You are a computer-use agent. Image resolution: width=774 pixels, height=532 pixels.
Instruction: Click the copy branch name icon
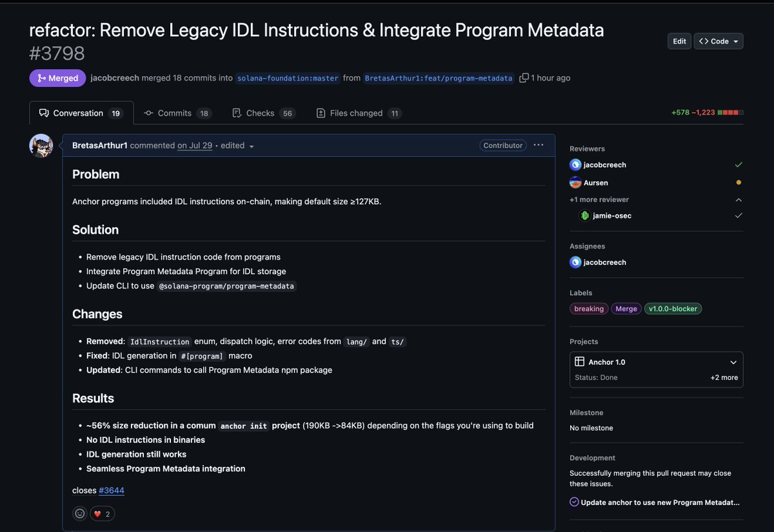click(524, 78)
